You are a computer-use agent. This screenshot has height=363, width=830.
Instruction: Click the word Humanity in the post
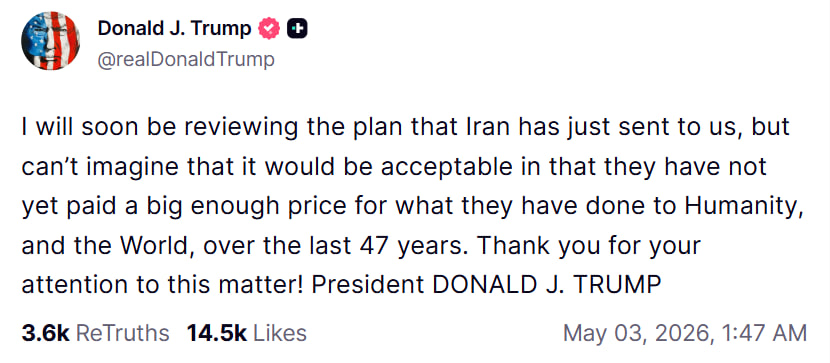(742, 207)
